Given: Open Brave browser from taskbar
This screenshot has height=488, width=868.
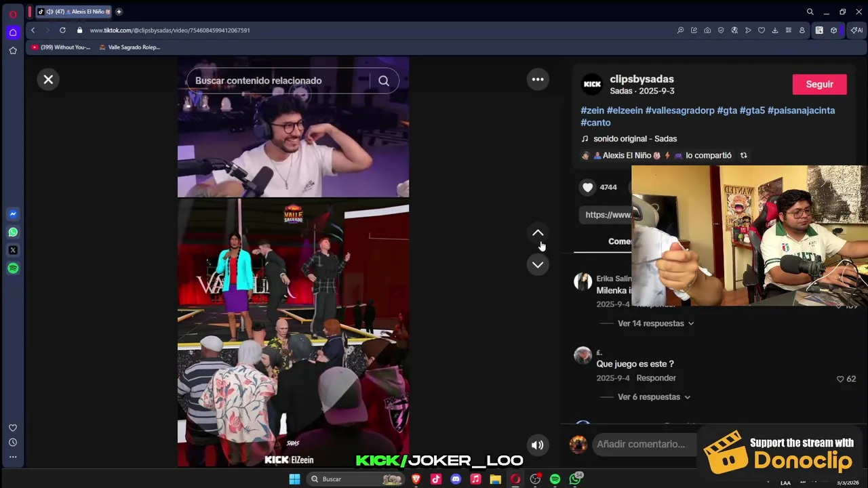Looking at the screenshot, I should click(416, 479).
